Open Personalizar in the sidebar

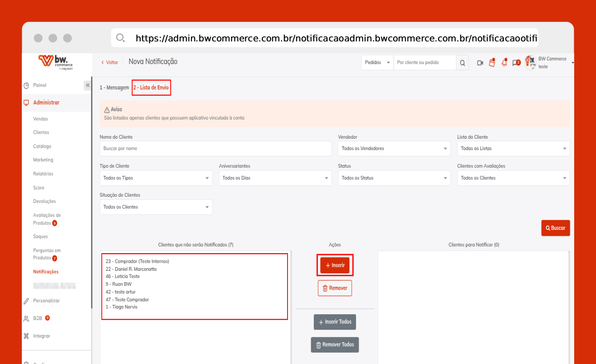(x=47, y=301)
